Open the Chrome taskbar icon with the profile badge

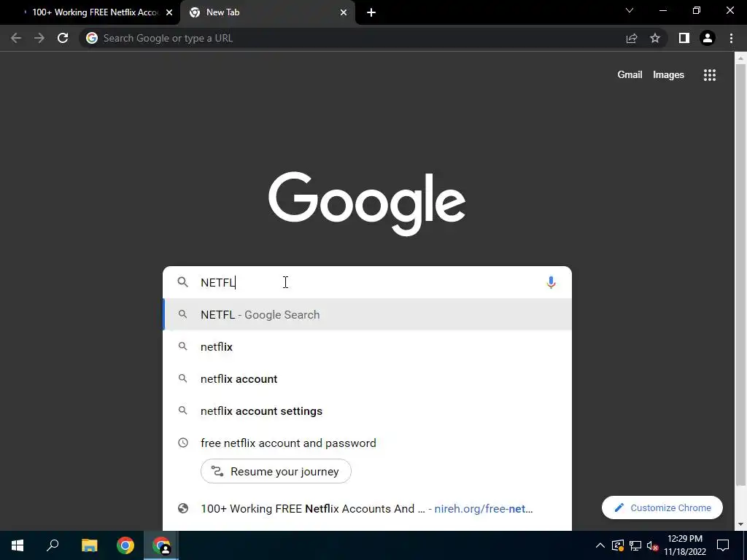[x=161, y=545]
